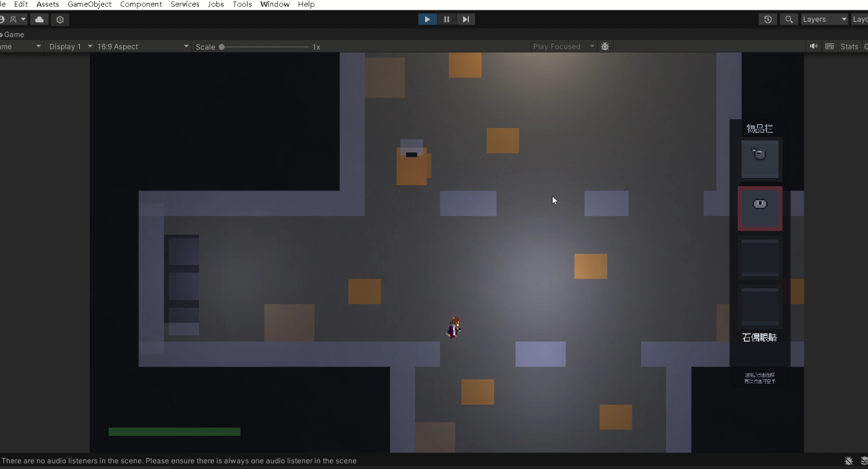Open the Window menu
The height and width of the screenshot is (469, 868).
click(x=275, y=4)
